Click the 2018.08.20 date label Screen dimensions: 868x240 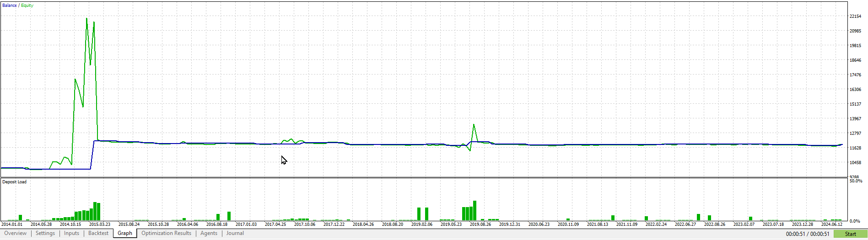[x=393, y=224]
